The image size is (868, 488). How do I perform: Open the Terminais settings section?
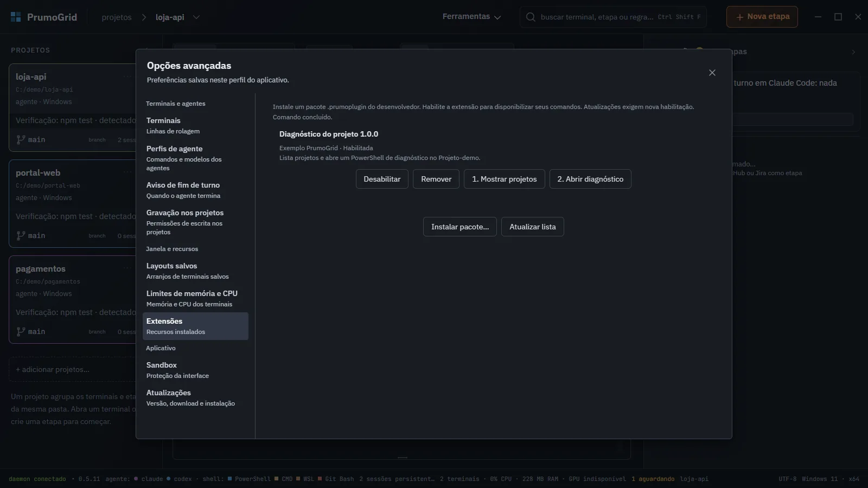pyautogui.click(x=195, y=125)
